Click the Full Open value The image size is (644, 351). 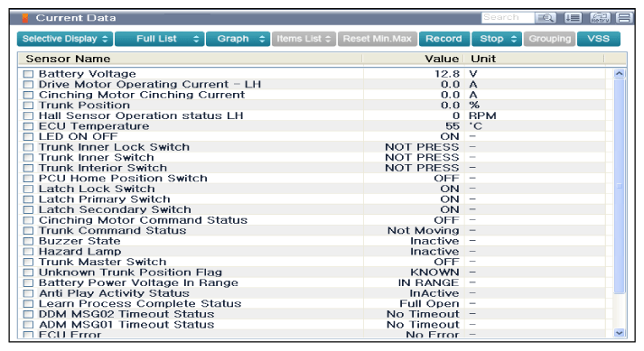pyautogui.click(x=430, y=304)
